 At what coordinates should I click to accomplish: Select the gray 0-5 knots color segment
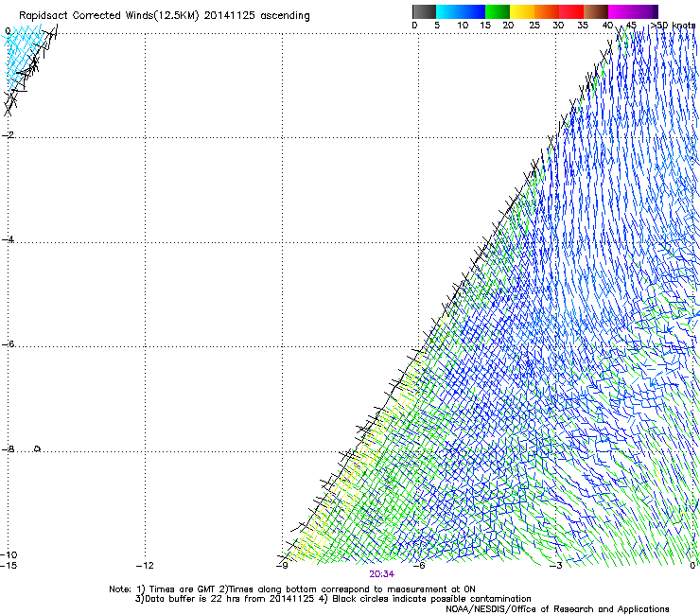pos(424,11)
